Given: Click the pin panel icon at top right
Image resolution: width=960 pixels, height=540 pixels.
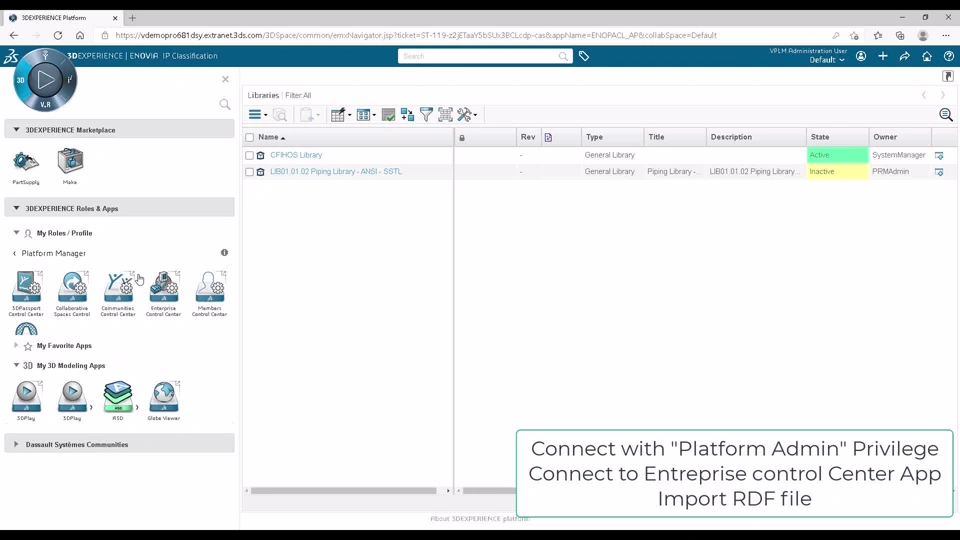Looking at the screenshot, I should (948, 77).
